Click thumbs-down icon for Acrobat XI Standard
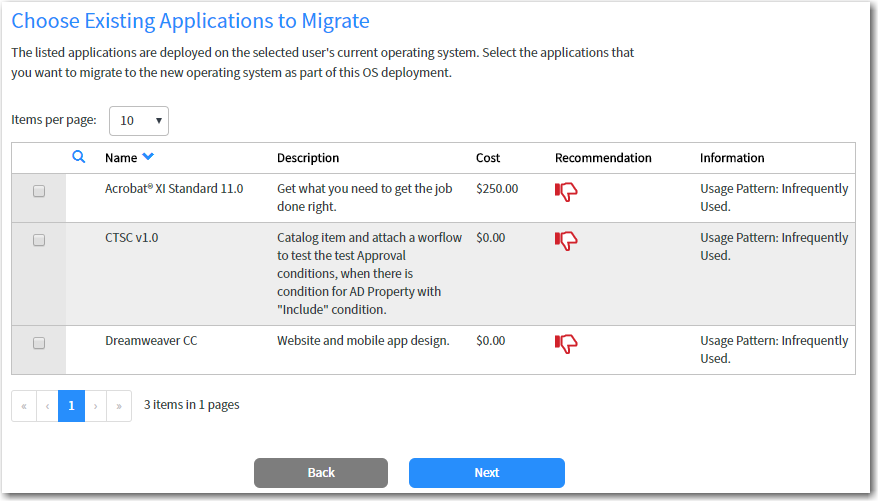 point(566,192)
